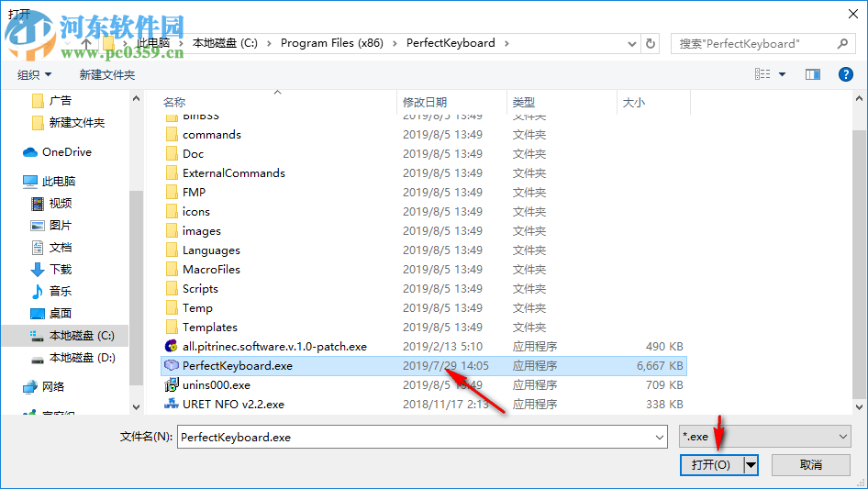Viewport: 868px width, 489px height.
Task: Select 此电脑 in navigation pane
Action: tap(50, 181)
